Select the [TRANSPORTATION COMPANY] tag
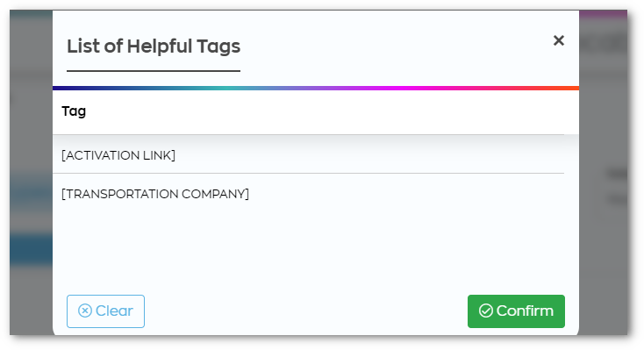644x350 pixels. (155, 194)
